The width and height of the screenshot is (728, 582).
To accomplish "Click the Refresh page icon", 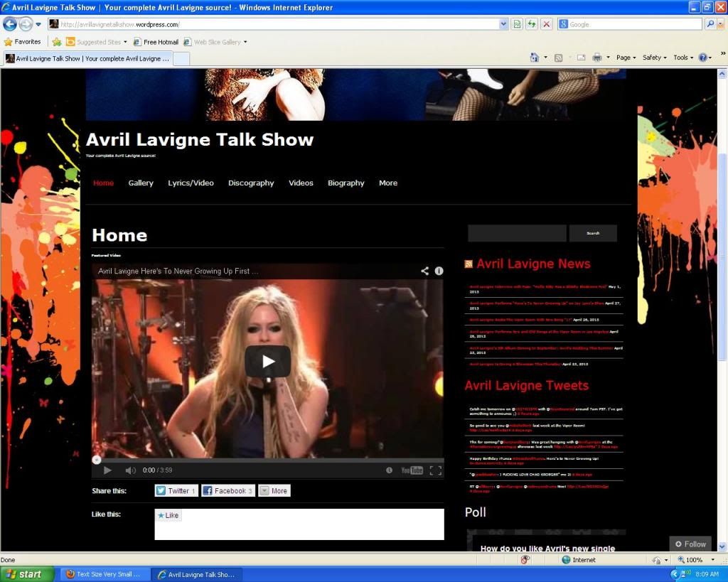I will click(532, 24).
